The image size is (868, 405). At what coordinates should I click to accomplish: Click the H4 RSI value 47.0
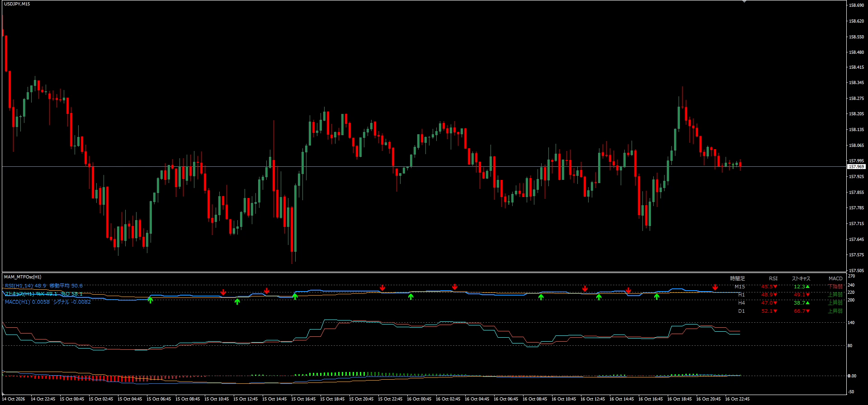point(769,303)
